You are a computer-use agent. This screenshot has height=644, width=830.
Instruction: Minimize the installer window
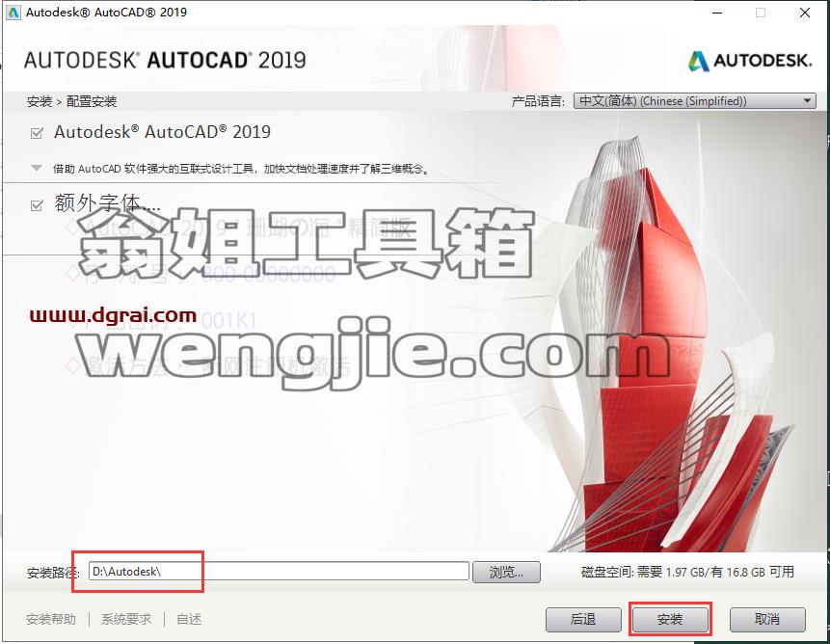pyautogui.click(x=717, y=13)
